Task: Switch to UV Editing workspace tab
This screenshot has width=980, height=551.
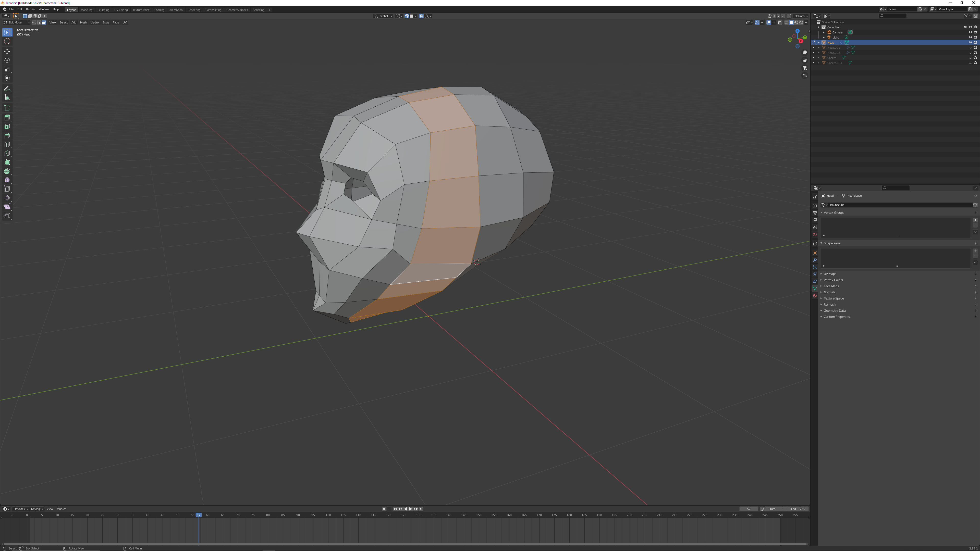Action: (121, 10)
